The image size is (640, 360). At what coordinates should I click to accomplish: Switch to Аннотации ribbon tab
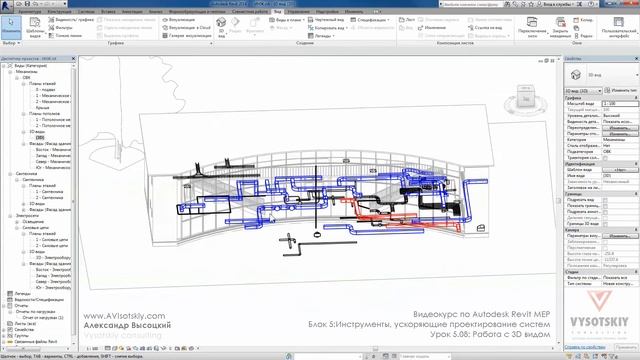click(x=132, y=12)
